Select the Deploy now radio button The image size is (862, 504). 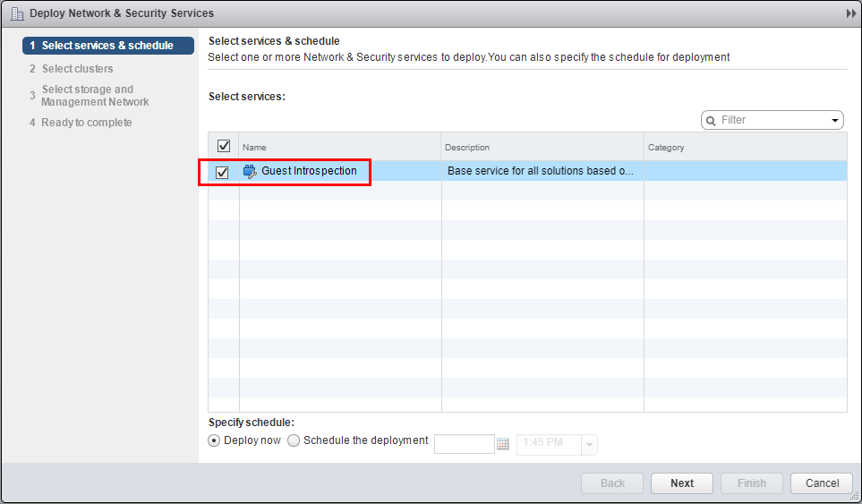(214, 440)
